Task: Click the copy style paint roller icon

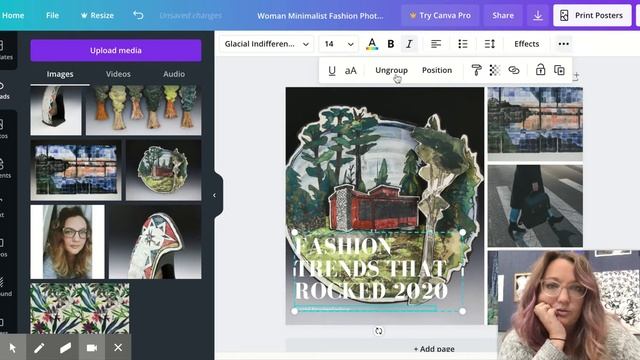Action: pyautogui.click(x=476, y=70)
